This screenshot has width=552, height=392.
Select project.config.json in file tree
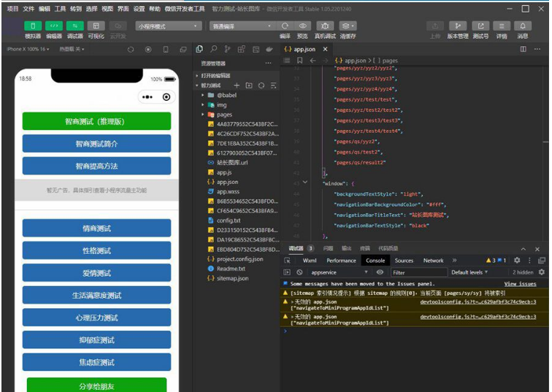pyautogui.click(x=239, y=258)
